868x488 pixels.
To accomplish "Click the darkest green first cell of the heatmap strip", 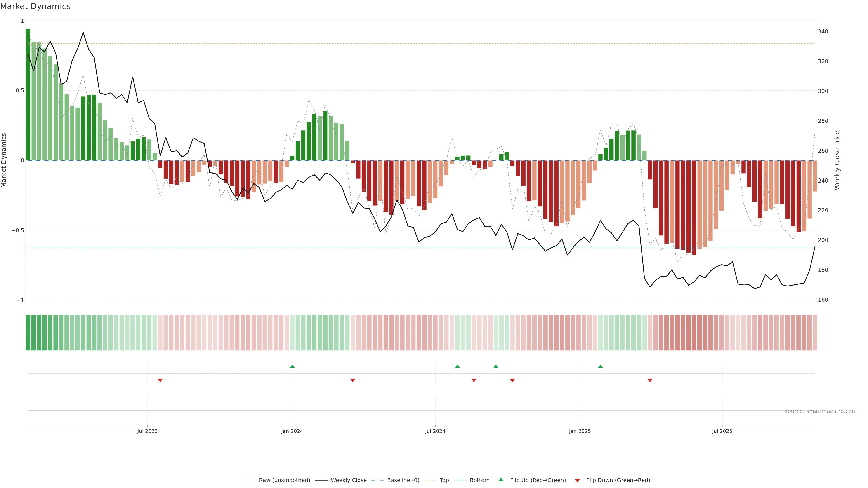I will 28,333.
